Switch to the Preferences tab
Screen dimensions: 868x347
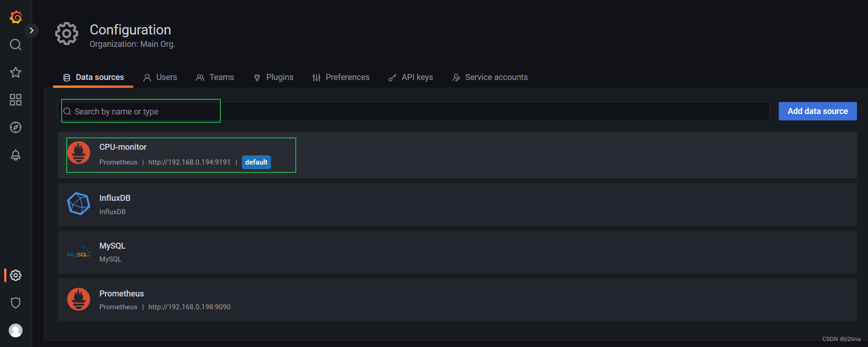(x=341, y=77)
